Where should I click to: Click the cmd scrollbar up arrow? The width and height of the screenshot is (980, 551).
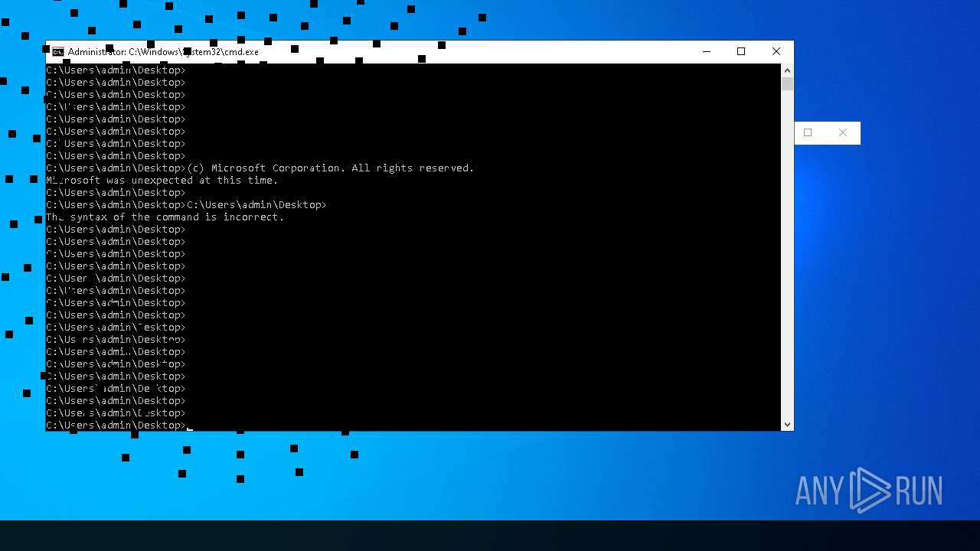(787, 70)
